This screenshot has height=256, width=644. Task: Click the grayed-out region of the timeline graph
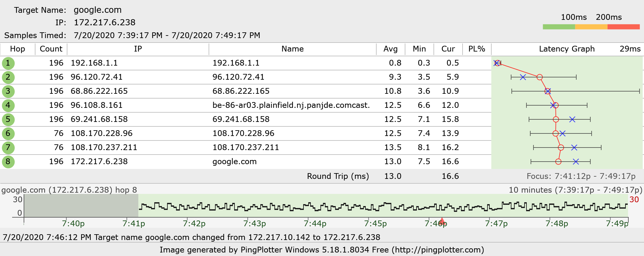tap(81, 206)
